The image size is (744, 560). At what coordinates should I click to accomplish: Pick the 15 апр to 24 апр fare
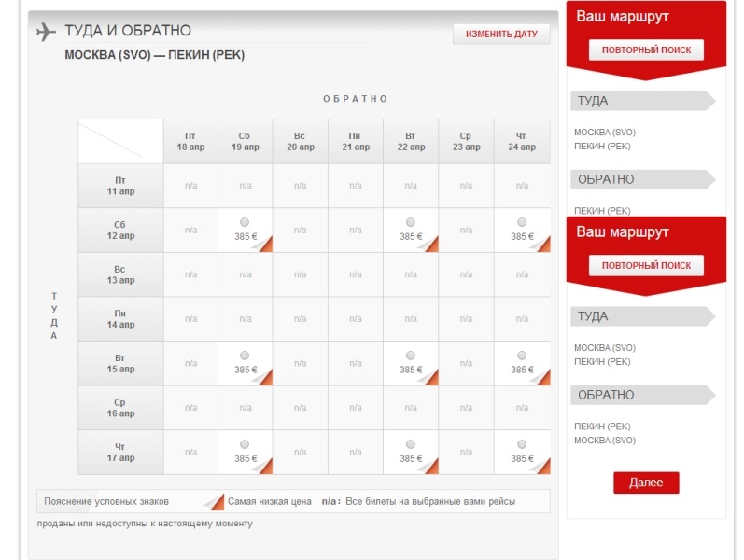(x=522, y=356)
